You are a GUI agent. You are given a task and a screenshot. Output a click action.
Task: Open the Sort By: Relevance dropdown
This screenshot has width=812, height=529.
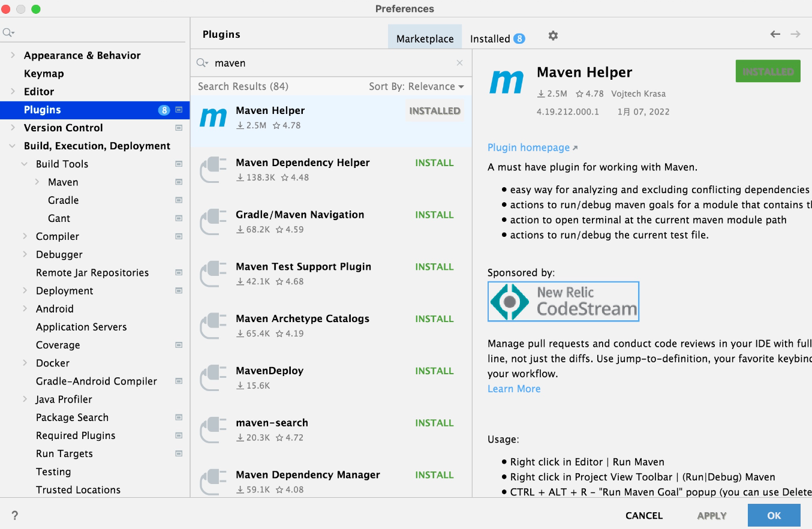click(416, 86)
